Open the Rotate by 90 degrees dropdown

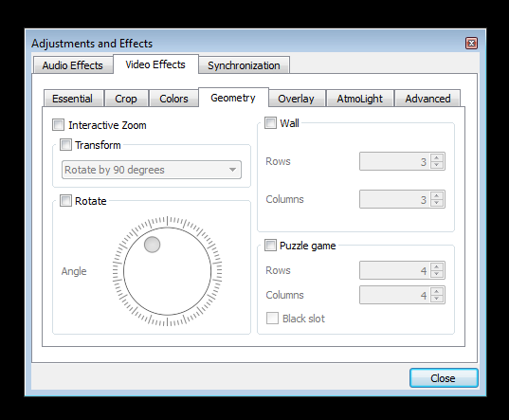(x=152, y=170)
